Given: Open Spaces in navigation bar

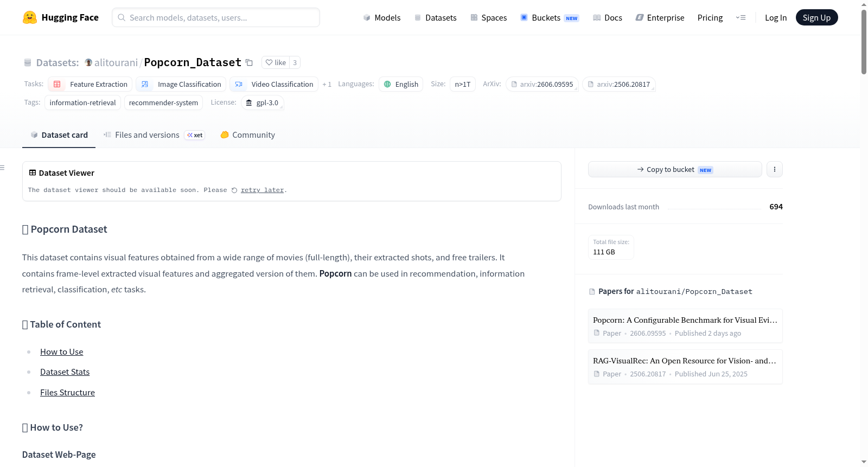Looking at the screenshot, I should (488, 17).
